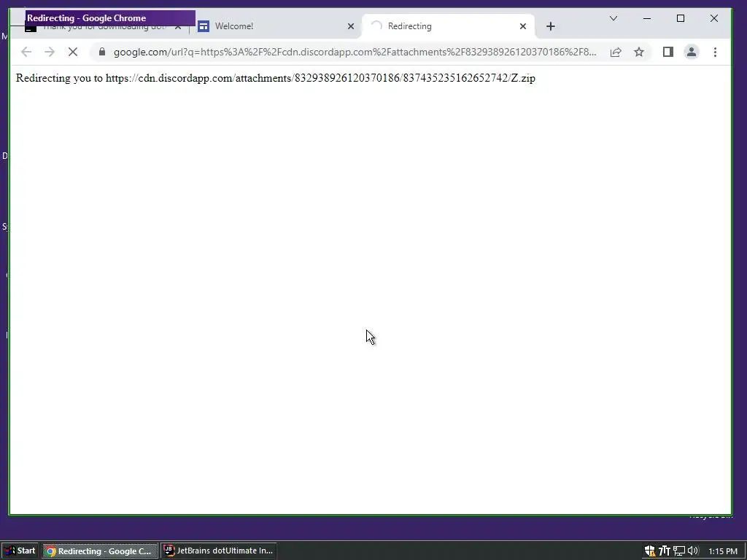Open Chrome three-dot menu
Screen dimensions: 747x560
click(715, 52)
